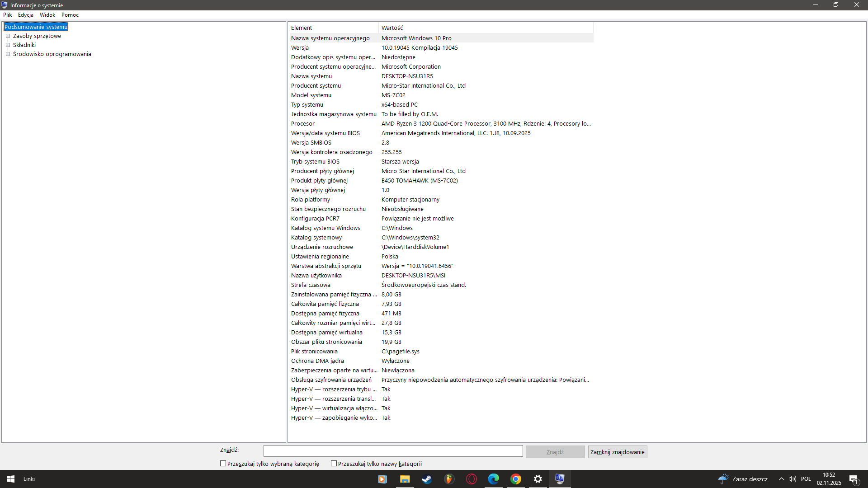Expand the Zasoby sprzętowe tree node
868x488 pixels.
[x=8, y=36]
